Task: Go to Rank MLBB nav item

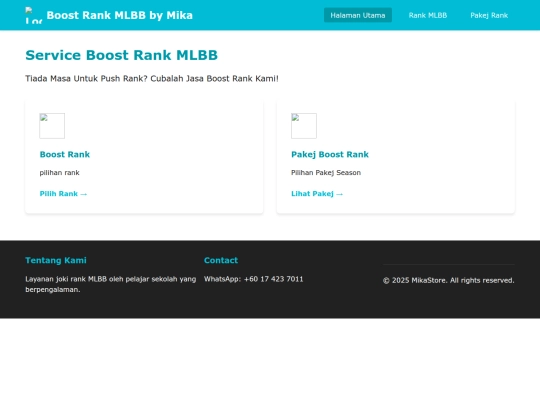Action: coord(428,15)
